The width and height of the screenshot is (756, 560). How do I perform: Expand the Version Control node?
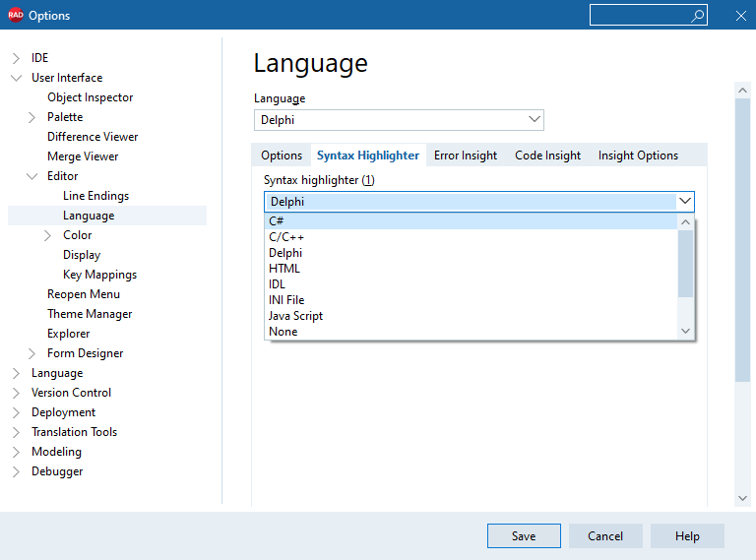click(x=16, y=394)
